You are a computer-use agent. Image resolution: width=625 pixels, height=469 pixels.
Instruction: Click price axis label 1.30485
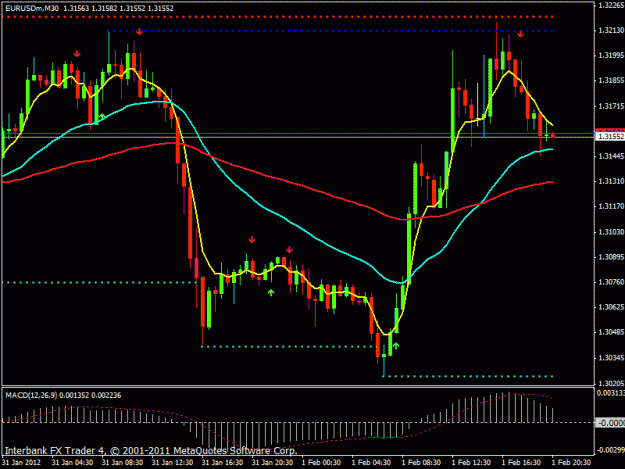pyautogui.click(x=611, y=332)
